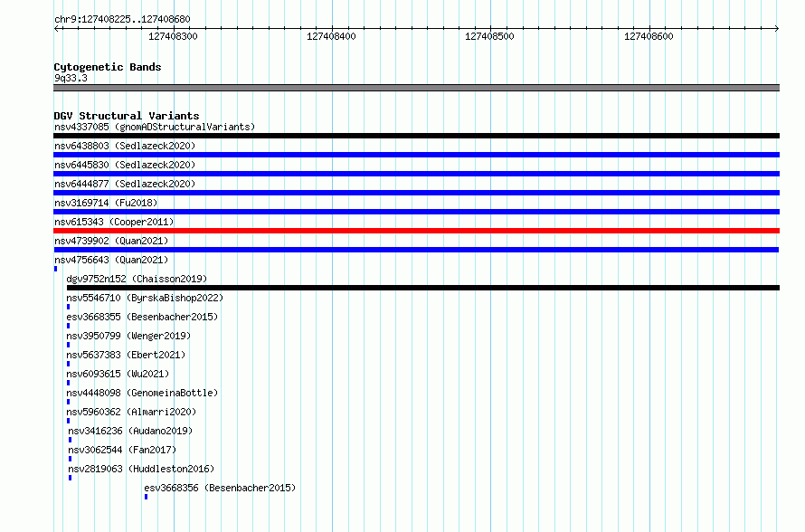Open the nsv3062544 (Fan2017) label
The width and height of the screenshot is (805, 532).
point(122,450)
